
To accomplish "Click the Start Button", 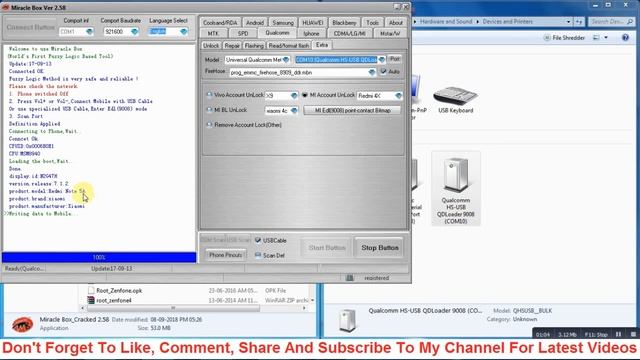I will click(x=327, y=248).
